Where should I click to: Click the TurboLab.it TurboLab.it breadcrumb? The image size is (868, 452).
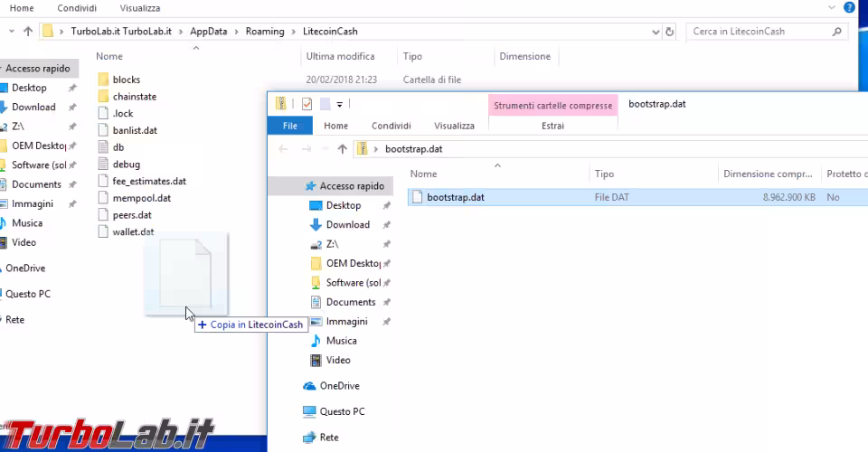pos(121,32)
